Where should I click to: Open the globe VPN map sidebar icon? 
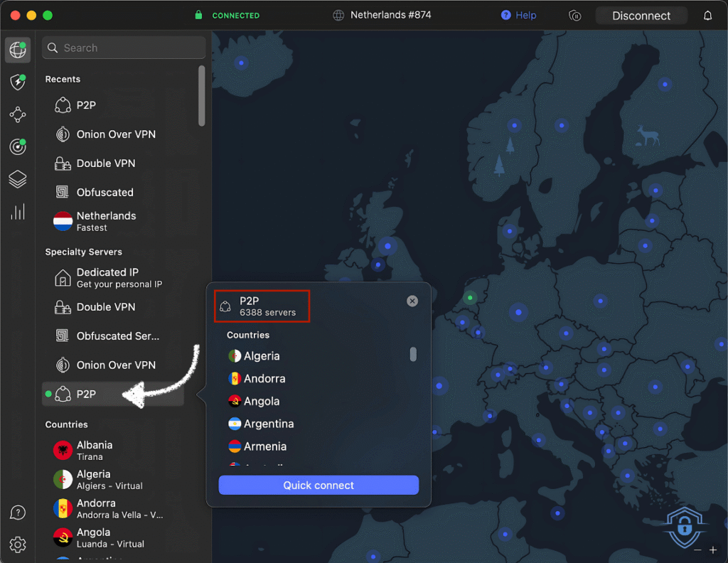coord(18,50)
